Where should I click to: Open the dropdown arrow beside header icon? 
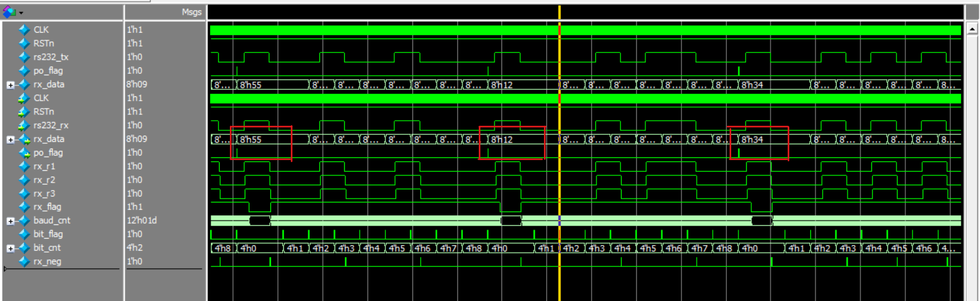pos(21,13)
